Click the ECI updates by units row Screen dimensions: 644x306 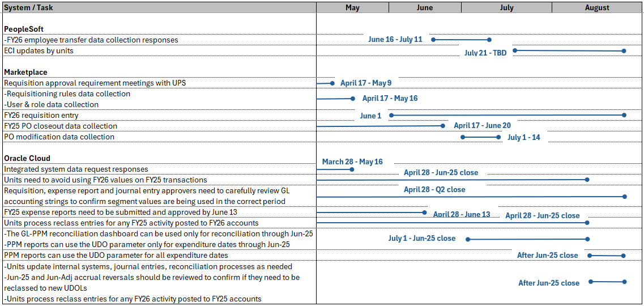coord(39,50)
